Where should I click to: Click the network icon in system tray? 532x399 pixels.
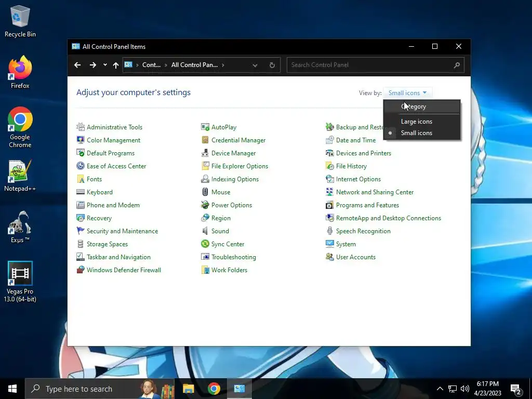click(x=453, y=389)
